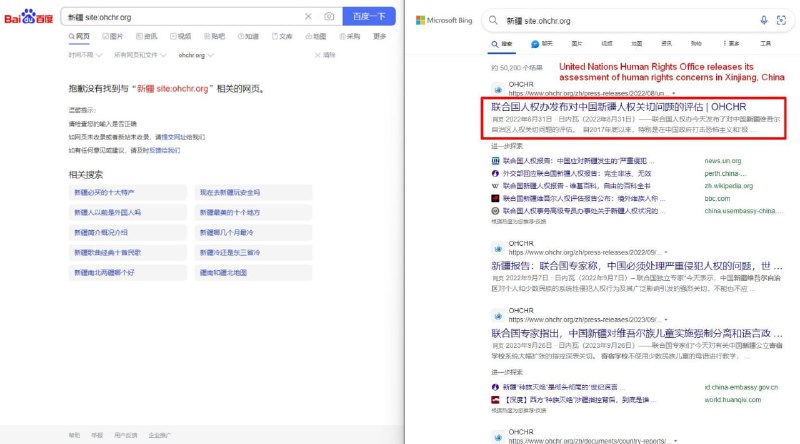Screen dimensions: 800x444
Task: Expand URL arrow beside press-releases/2022/08 result
Action: [674, 93]
